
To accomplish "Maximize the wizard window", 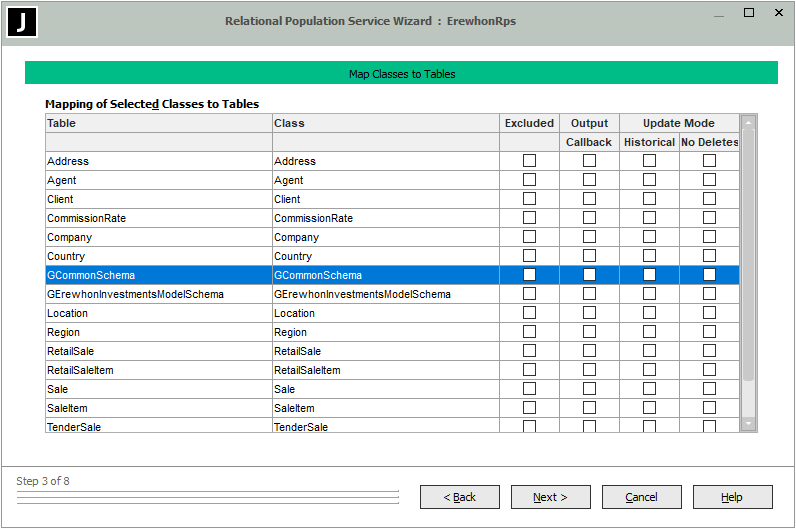I will click(x=749, y=13).
